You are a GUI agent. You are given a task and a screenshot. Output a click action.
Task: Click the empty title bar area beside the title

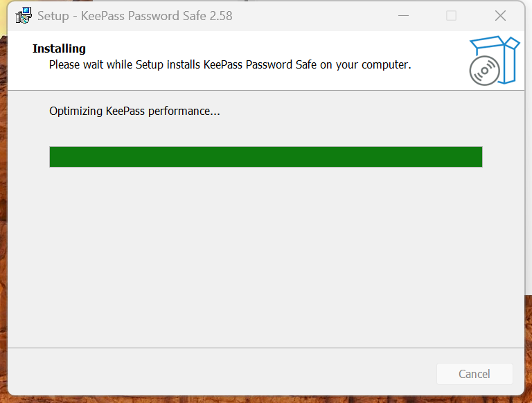[312, 15]
